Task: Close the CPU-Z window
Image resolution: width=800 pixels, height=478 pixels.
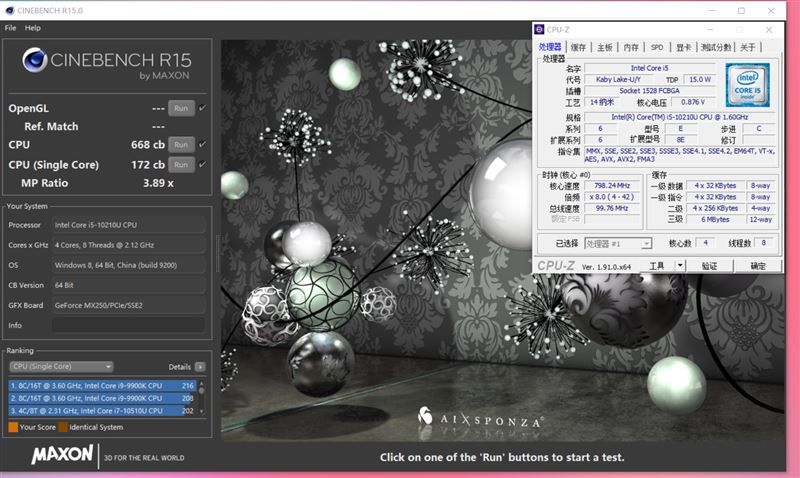Action: [769, 30]
